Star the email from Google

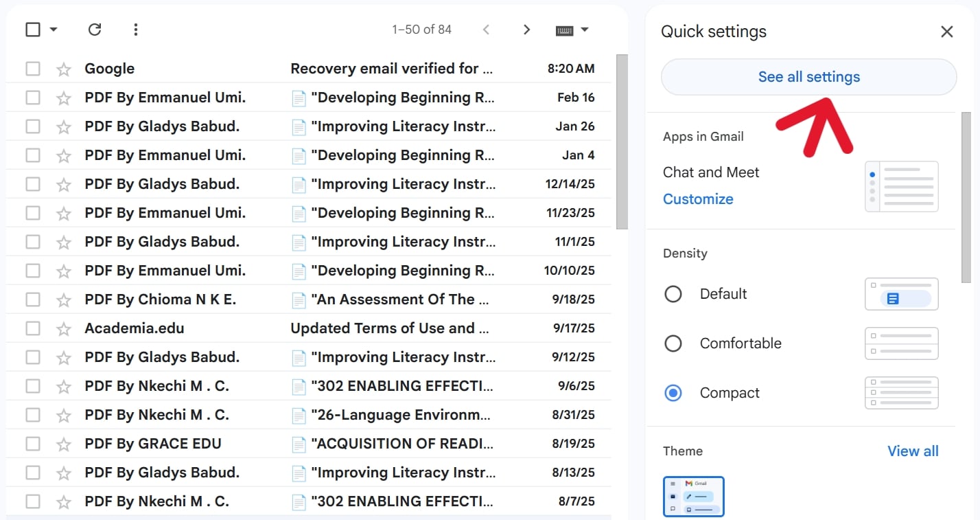[x=63, y=68]
